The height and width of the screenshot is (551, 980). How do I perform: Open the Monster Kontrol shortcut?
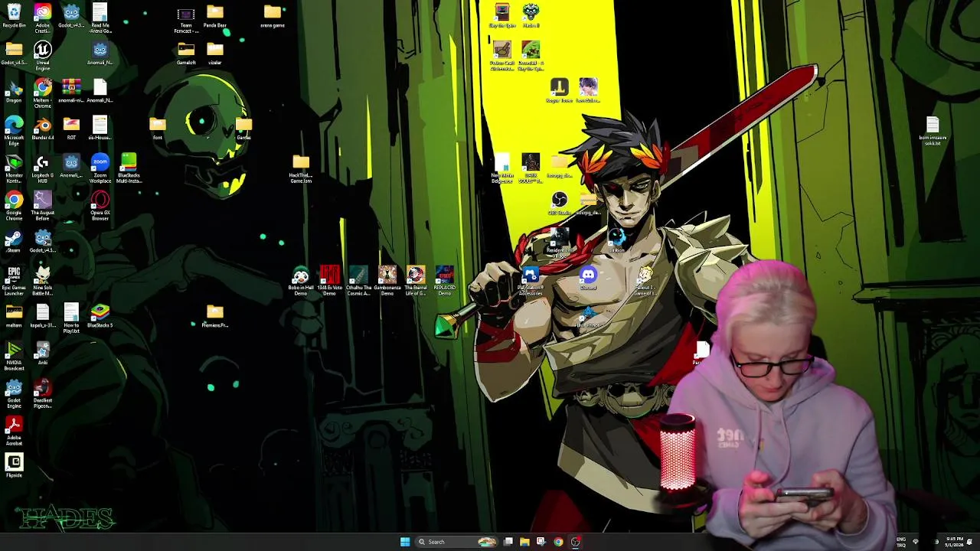tap(14, 168)
